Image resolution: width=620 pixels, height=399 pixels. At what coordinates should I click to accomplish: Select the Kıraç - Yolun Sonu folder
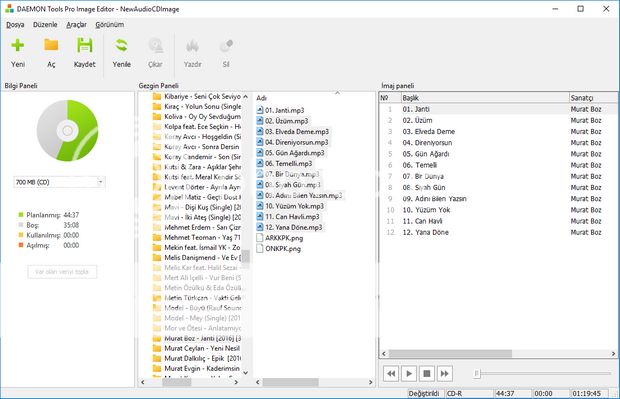click(x=197, y=106)
